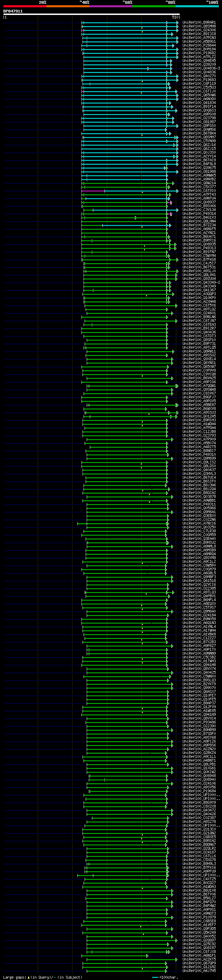This screenshot has width=222, height=980.
Task: Click the cyan alignment bar for UniRef100_B9RAR1
Action: [130, 23]
